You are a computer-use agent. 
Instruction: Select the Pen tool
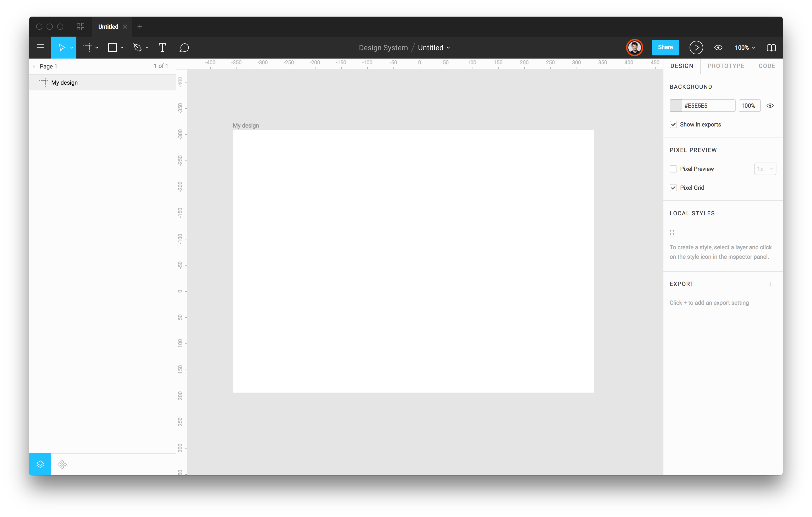tap(138, 47)
